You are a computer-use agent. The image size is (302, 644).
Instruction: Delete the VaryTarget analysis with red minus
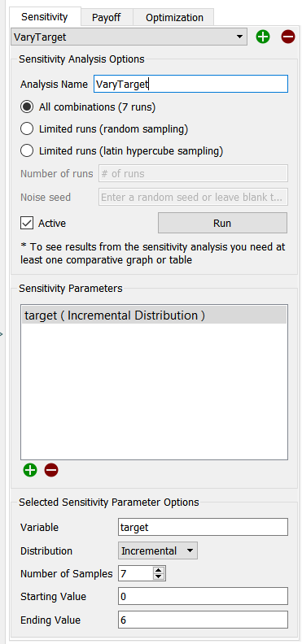288,37
